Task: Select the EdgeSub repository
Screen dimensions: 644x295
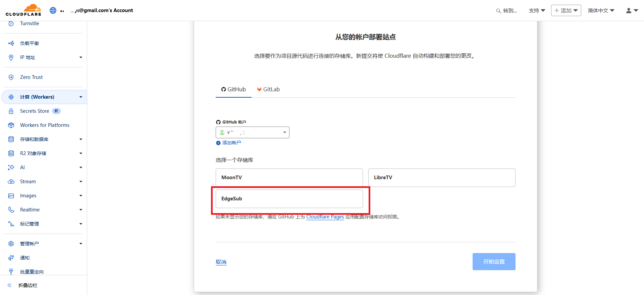Action: click(x=289, y=199)
